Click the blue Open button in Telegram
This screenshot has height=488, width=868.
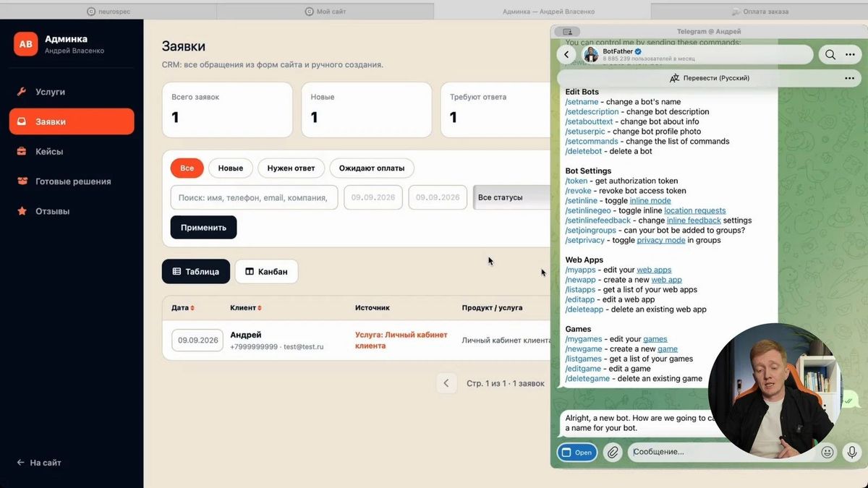click(x=577, y=453)
